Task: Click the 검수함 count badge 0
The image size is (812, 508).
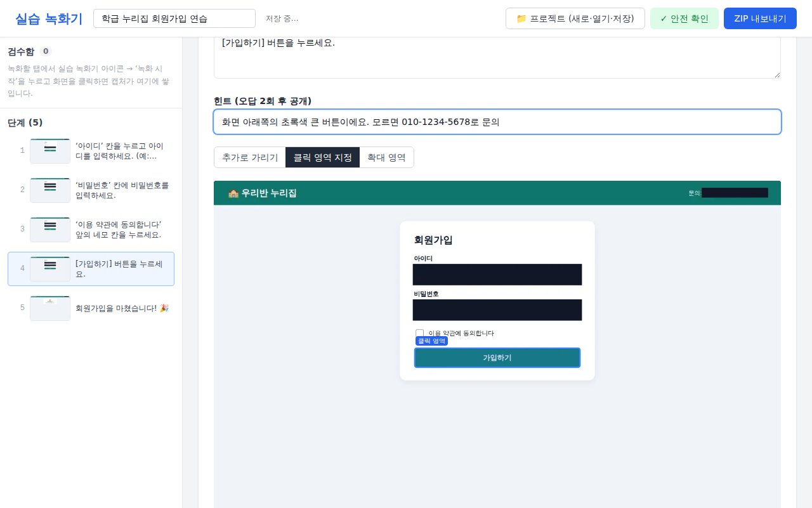Action: 46,51
